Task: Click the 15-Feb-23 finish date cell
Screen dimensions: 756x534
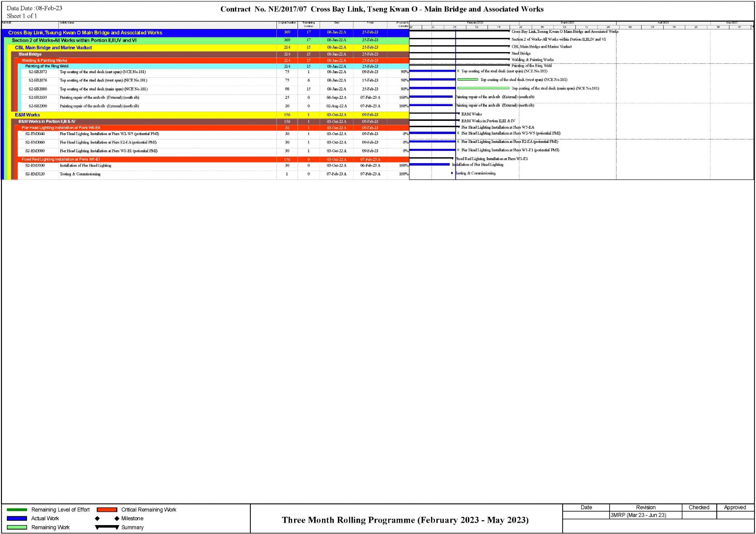Action: pyautogui.click(x=370, y=81)
